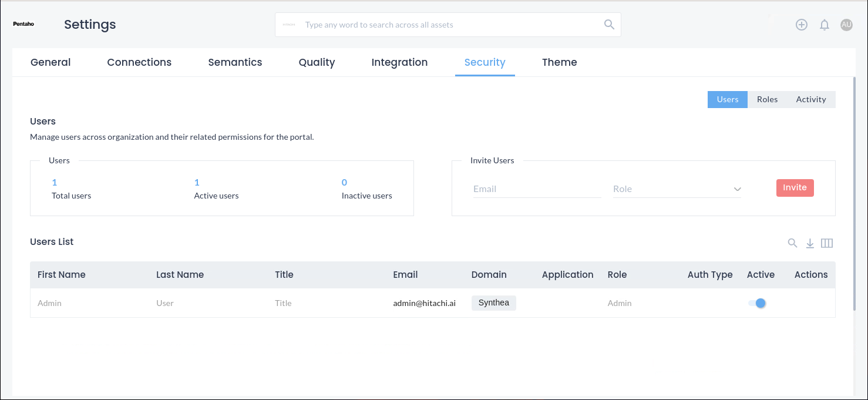Switch to the Activity view
This screenshot has height=400, width=868.
[811, 100]
